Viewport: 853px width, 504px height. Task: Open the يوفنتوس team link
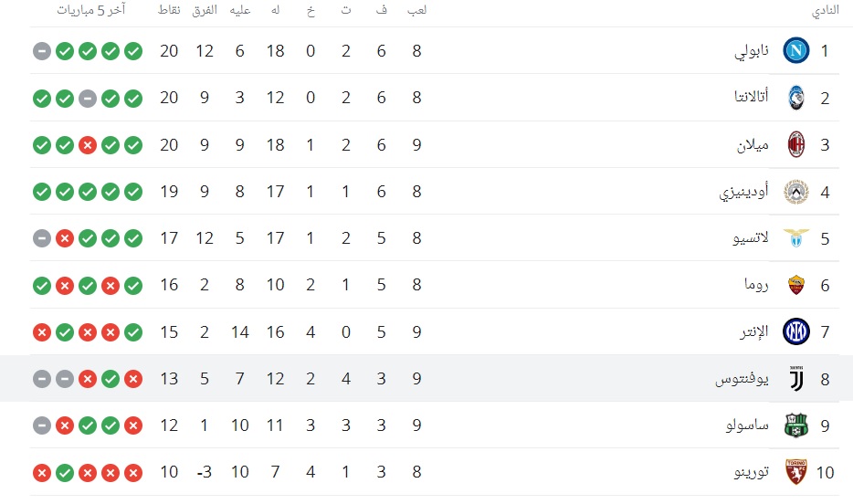[x=742, y=379]
